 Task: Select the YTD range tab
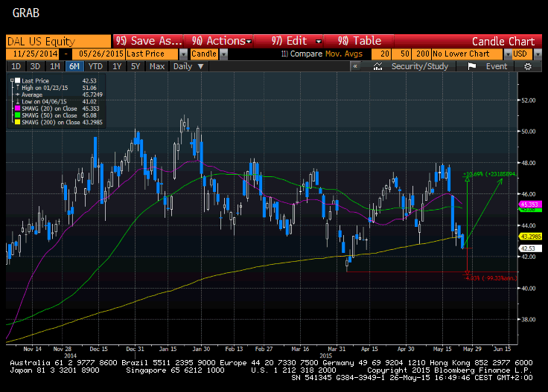[95, 66]
